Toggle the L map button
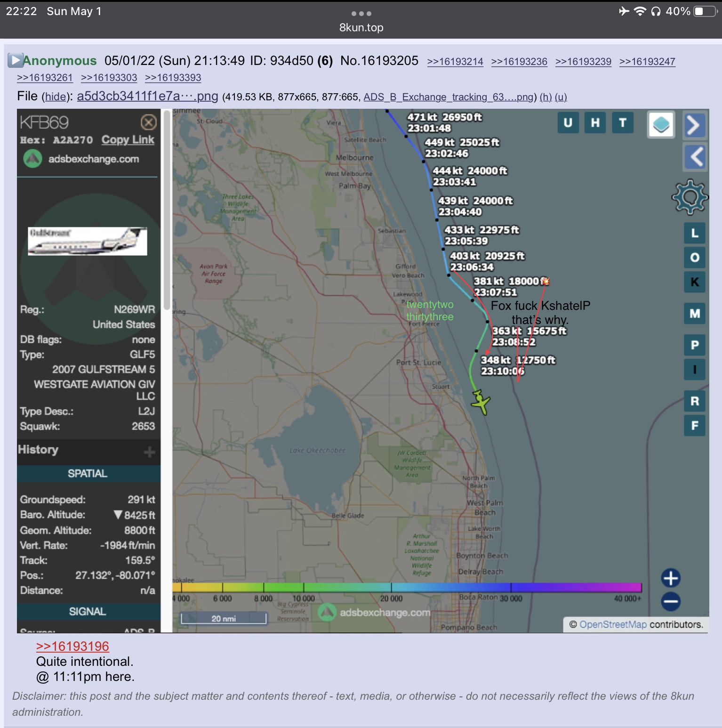The width and height of the screenshot is (722, 728). click(695, 233)
